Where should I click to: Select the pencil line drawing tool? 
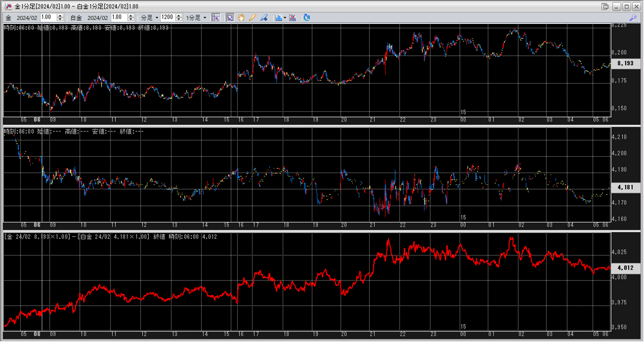click(252, 18)
